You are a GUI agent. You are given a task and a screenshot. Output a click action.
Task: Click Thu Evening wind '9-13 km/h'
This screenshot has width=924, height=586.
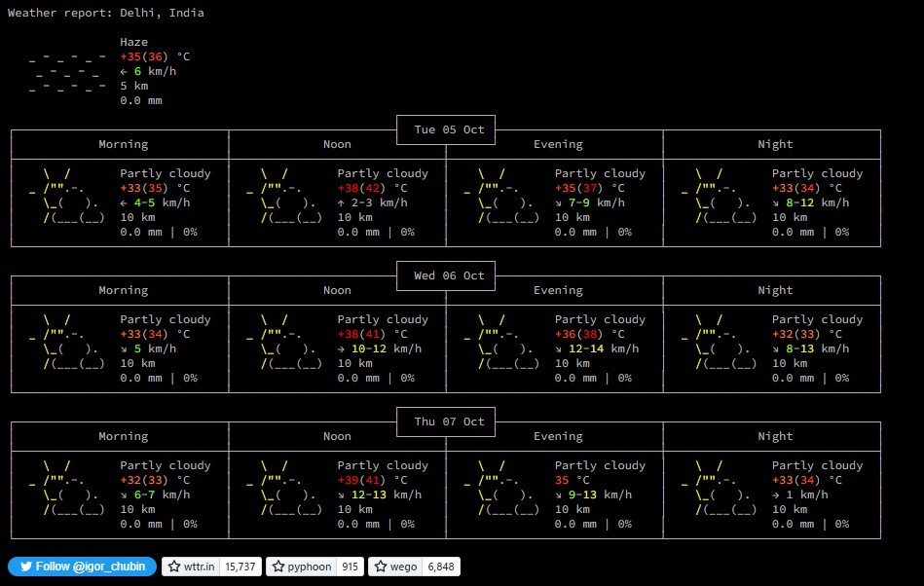point(601,494)
